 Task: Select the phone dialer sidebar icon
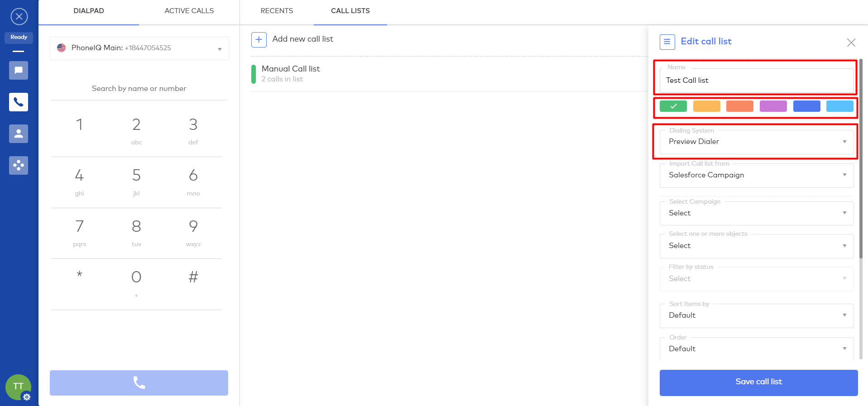[x=19, y=102]
